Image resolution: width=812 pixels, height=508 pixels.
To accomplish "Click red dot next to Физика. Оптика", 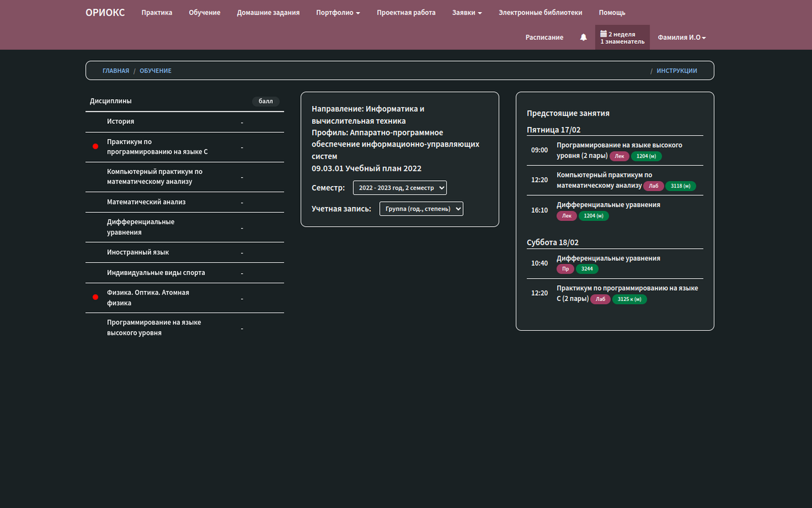I will [96, 297].
